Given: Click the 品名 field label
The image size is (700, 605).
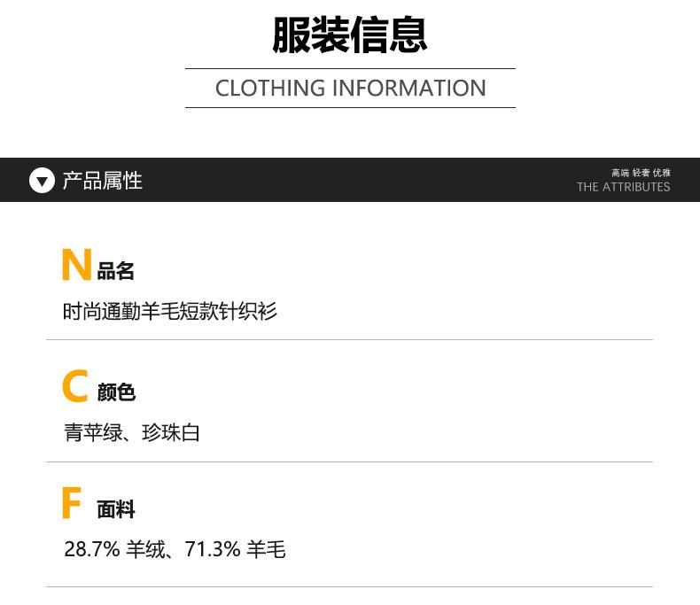Looking at the screenshot, I should tap(116, 271).
